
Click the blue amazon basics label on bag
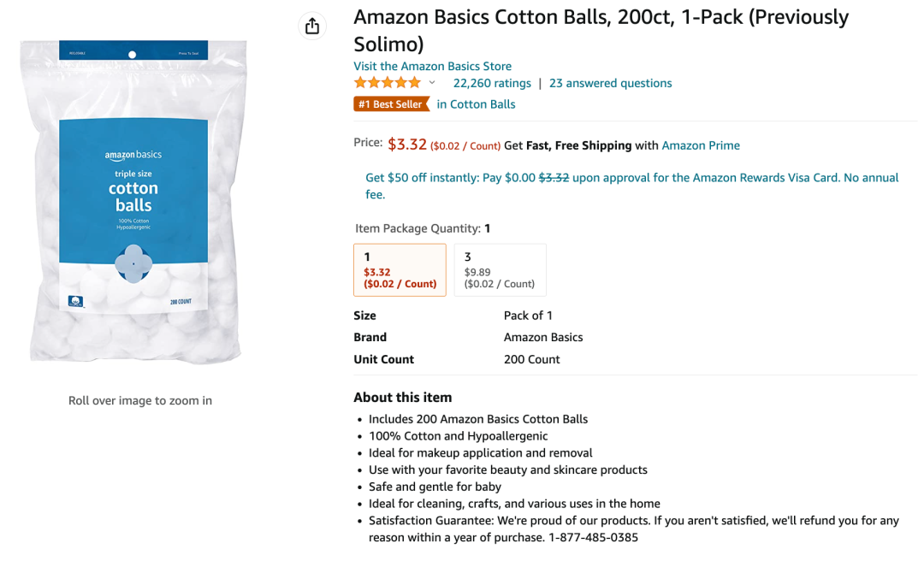pyautogui.click(x=133, y=190)
